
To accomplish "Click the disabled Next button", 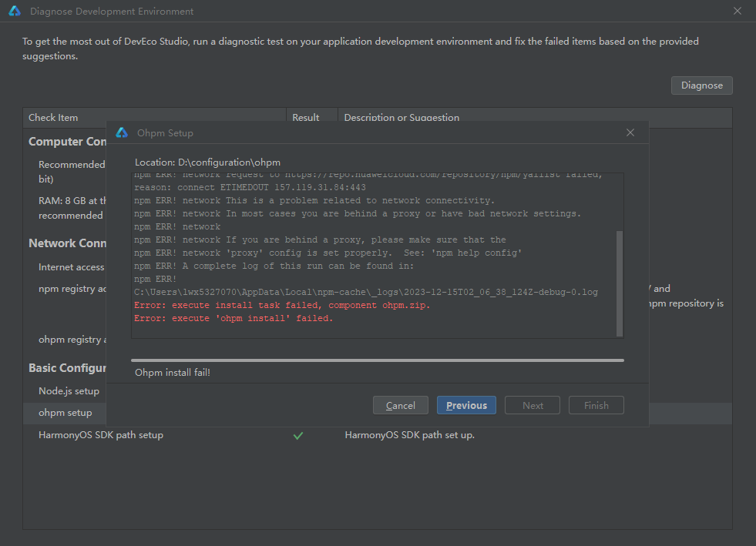I will [533, 405].
